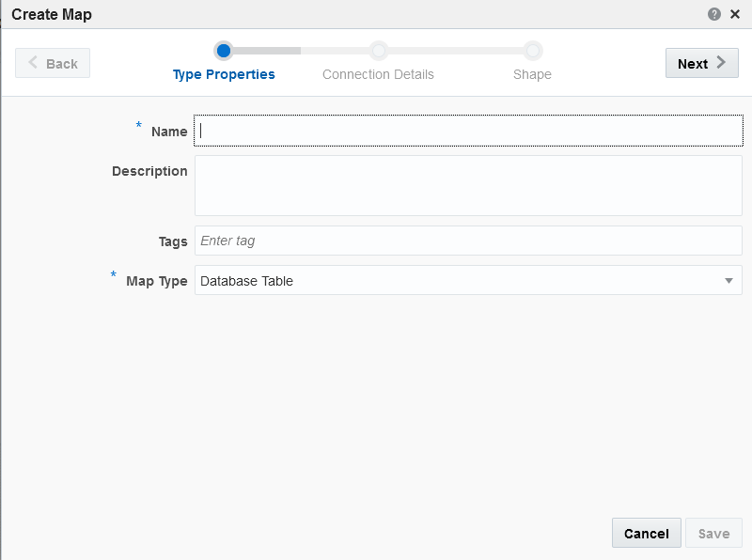Click the Next button chevron arrow

pyautogui.click(x=721, y=63)
